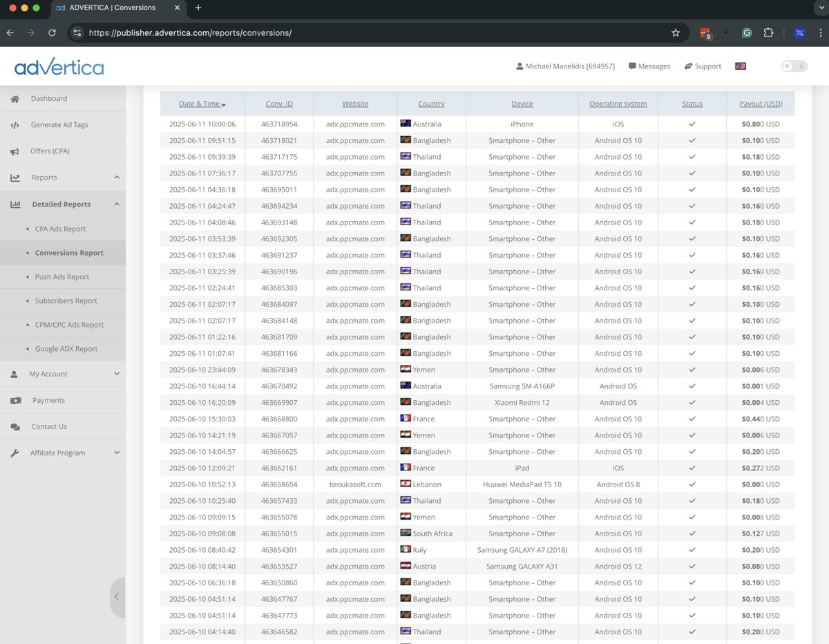Click timestamp 2025-06-10 23:44:09
829x644 pixels.
[202, 370]
